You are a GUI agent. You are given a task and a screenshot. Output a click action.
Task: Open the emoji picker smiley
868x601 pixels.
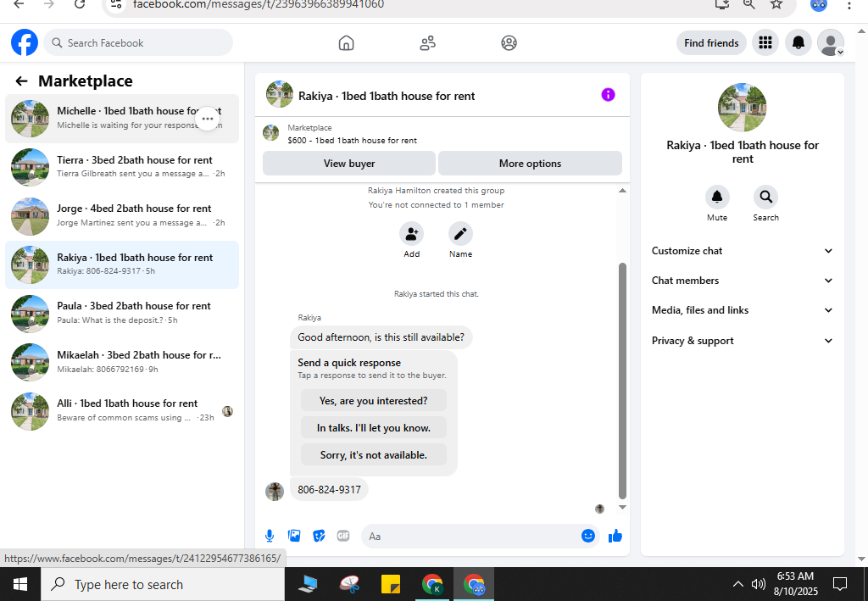pyautogui.click(x=588, y=536)
